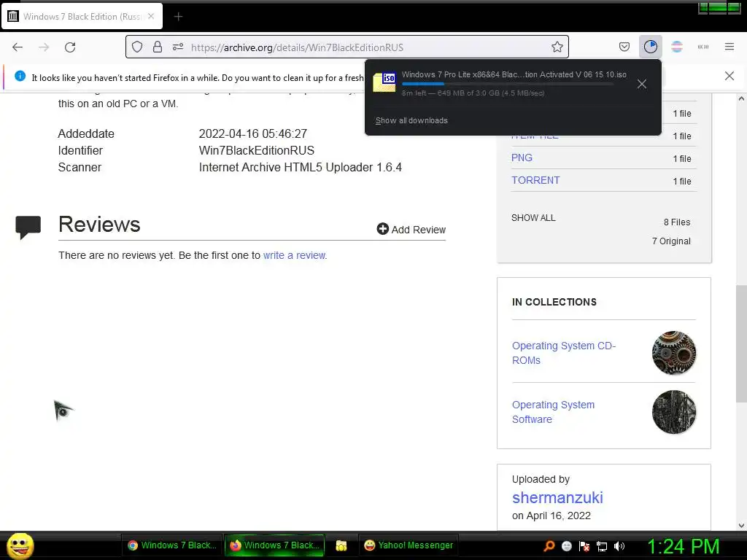
Task: Click the page vertical scrollbar thumb
Action: tap(741, 344)
